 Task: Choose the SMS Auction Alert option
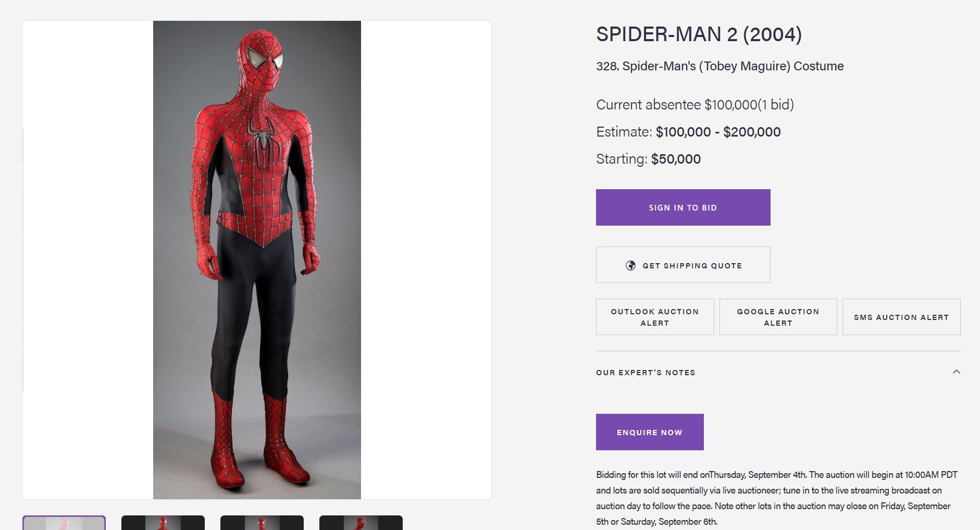[x=901, y=317]
